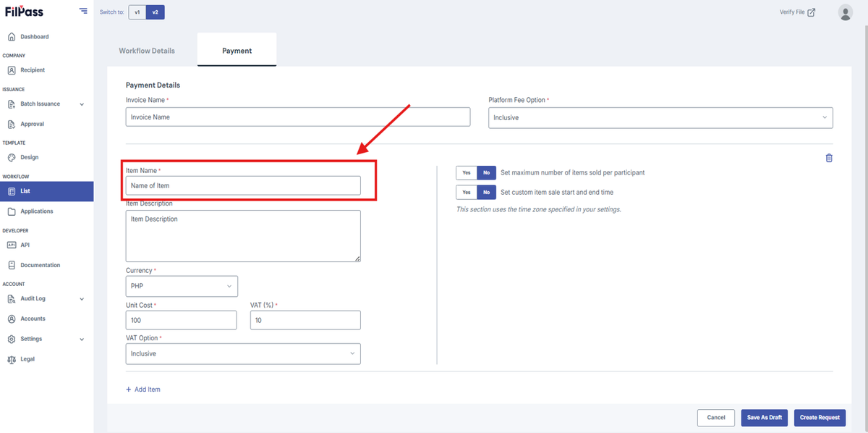
Task: Click the Accounts user icon
Action: (x=12, y=319)
